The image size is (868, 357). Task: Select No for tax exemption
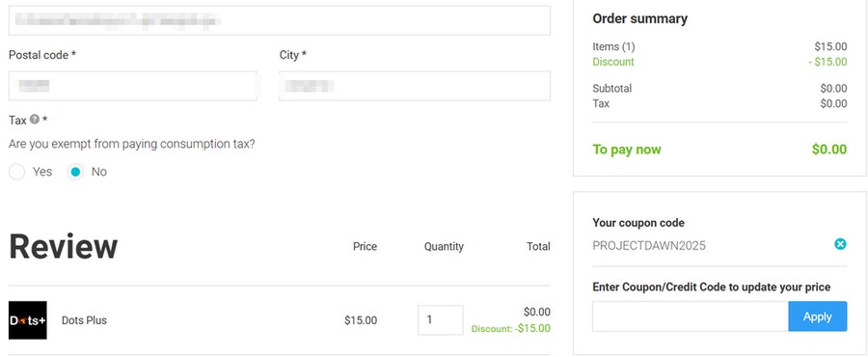tap(75, 172)
